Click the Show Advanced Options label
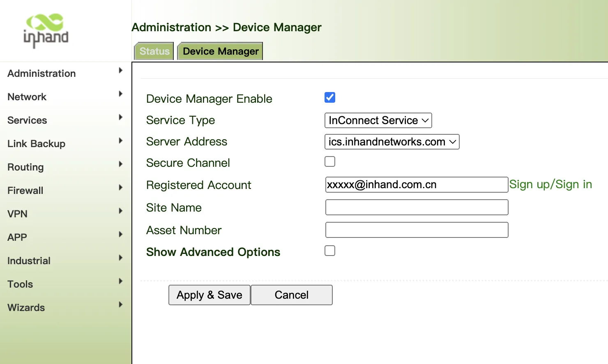608x364 pixels. pos(213,252)
